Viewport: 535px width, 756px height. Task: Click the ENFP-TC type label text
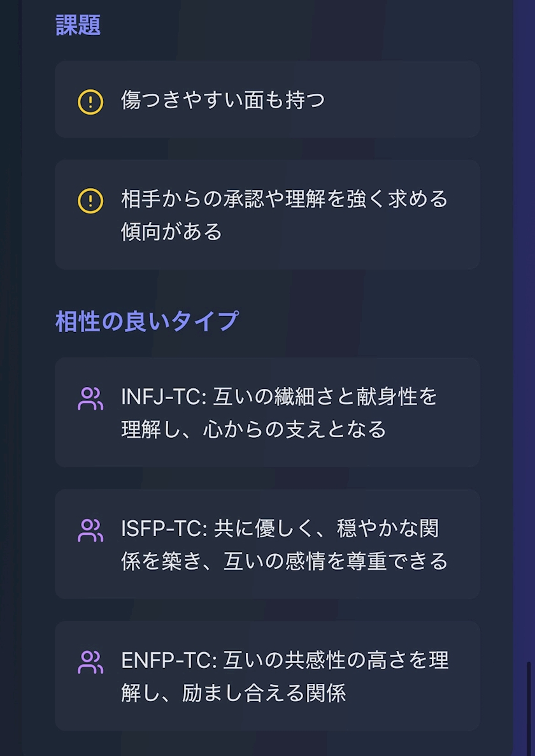(x=167, y=660)
